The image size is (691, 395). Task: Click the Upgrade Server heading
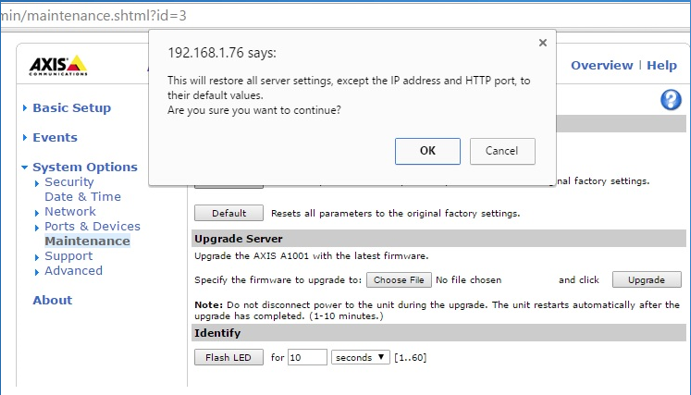238,239
